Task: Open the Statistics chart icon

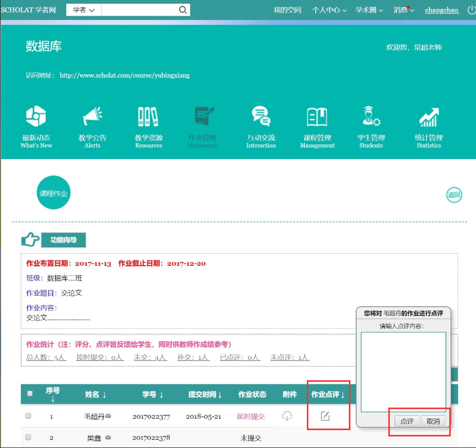Action: click(429, 117)
